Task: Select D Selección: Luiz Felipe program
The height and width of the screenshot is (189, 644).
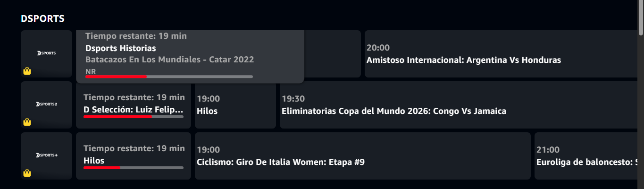Action: click(134, 105)
